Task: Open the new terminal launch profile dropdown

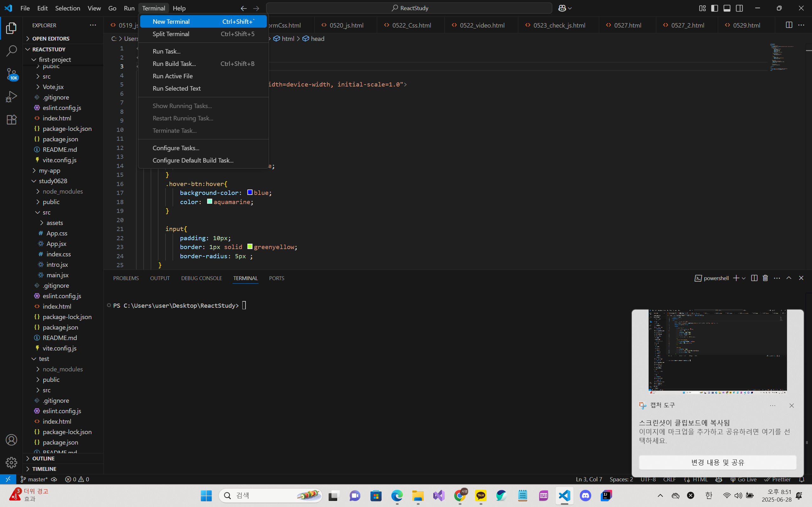Action: 744,278
